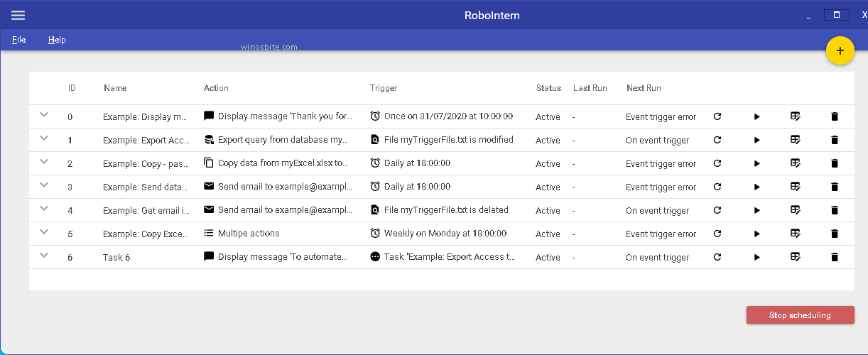Run task 4 'Example: Get email i...' play icon
The height and width of the screenshot is (355, 868).
[x=757, y=210]
